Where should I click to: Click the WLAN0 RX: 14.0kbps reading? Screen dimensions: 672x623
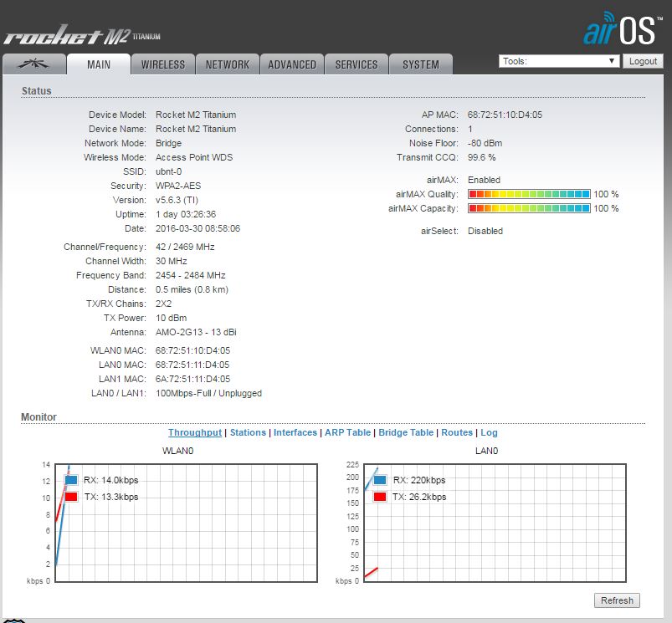click(x=111, y=480)
